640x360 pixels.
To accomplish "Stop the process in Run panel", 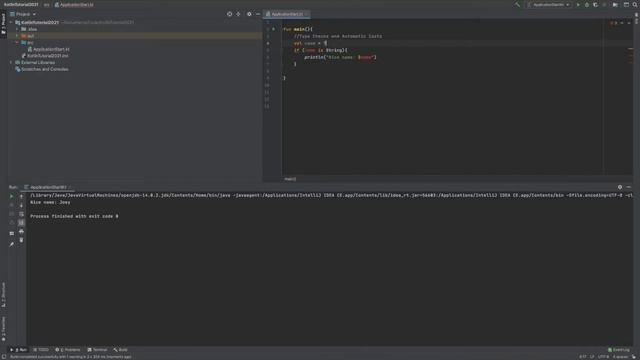I will pyautogui.click(x=11, y=205).
